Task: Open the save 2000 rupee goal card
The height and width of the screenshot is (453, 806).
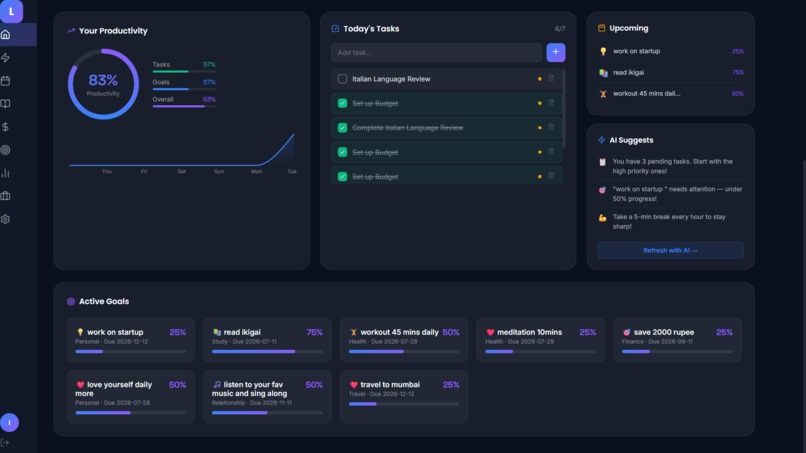Action: point(677,340)
